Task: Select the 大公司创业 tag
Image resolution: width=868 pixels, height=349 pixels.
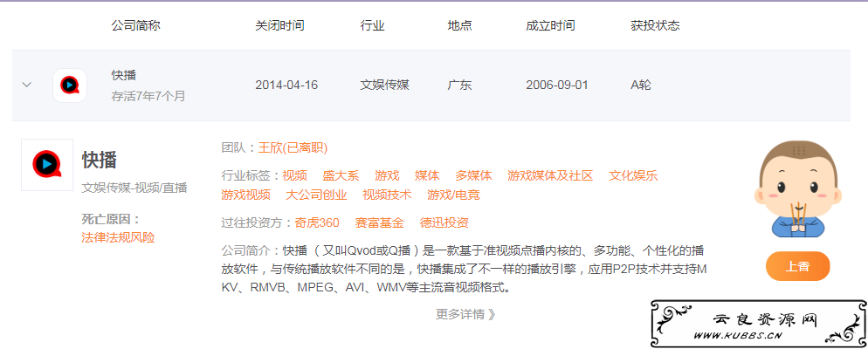Action: pos(317,195)
